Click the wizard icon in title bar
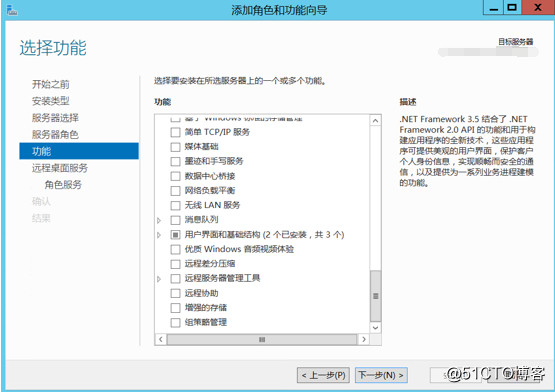The image size is (555, 392). pyautogui.click(x=12, y=10)
